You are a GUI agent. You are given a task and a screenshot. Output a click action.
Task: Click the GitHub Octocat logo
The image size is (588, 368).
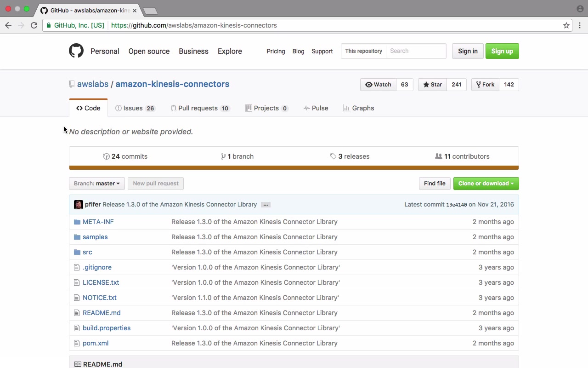(76, 51)
